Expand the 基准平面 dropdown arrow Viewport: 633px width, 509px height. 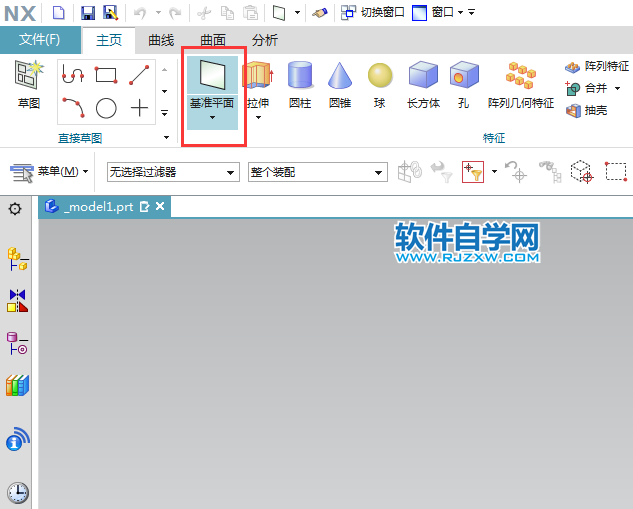212,117
